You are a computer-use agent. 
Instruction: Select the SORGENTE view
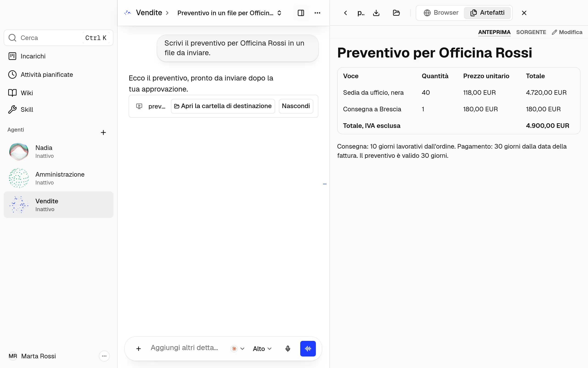[x=531, y=32]
